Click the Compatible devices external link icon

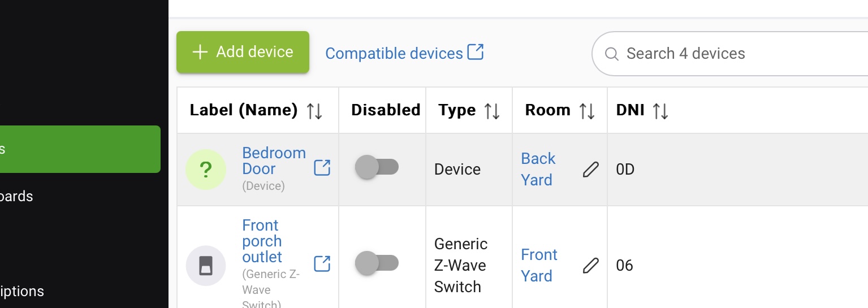(476, 52)
